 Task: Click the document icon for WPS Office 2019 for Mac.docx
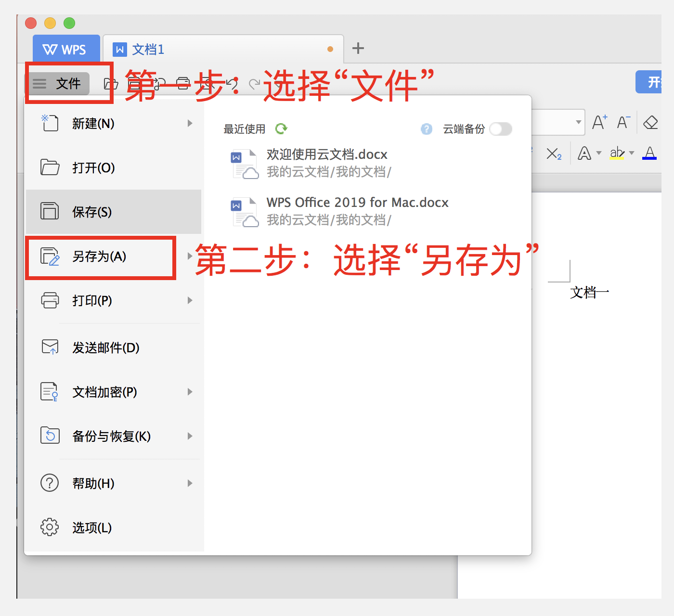pyautogui.click(x=245, y=212)
